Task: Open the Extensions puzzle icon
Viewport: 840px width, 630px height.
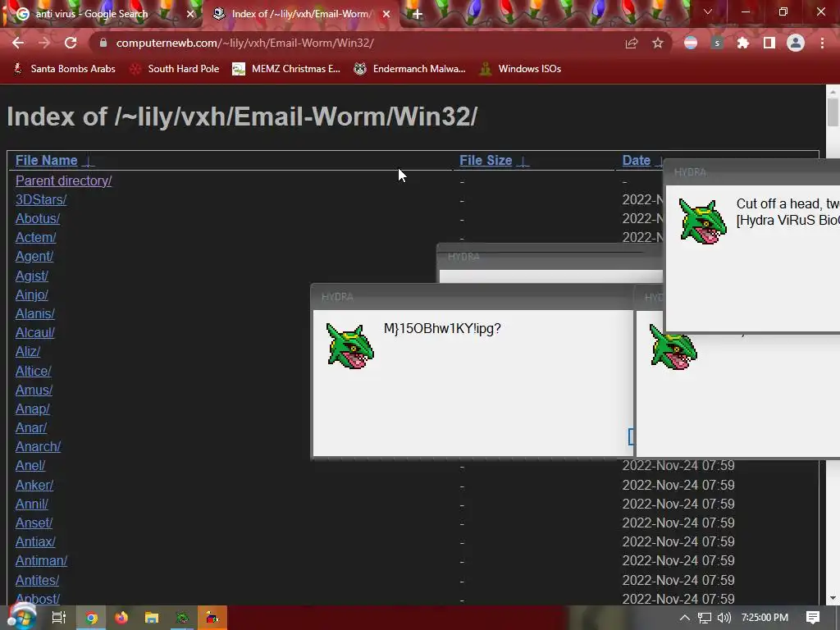Action: (743, 43)
